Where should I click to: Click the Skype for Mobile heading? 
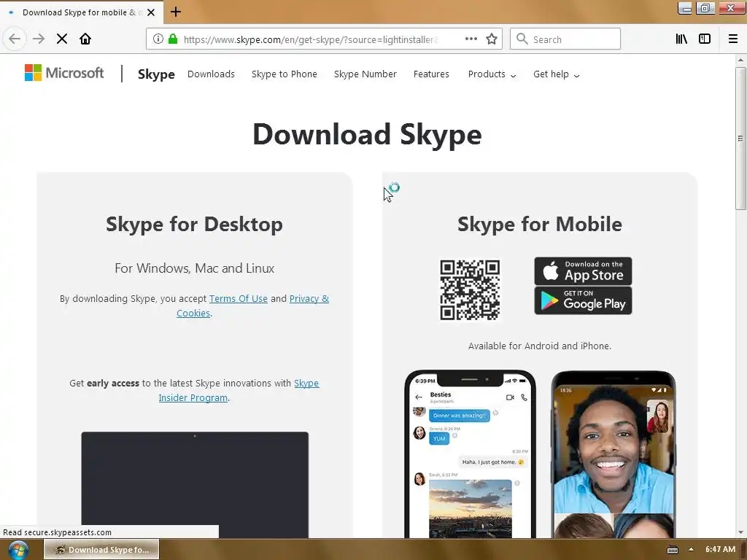tap(539, 224)
